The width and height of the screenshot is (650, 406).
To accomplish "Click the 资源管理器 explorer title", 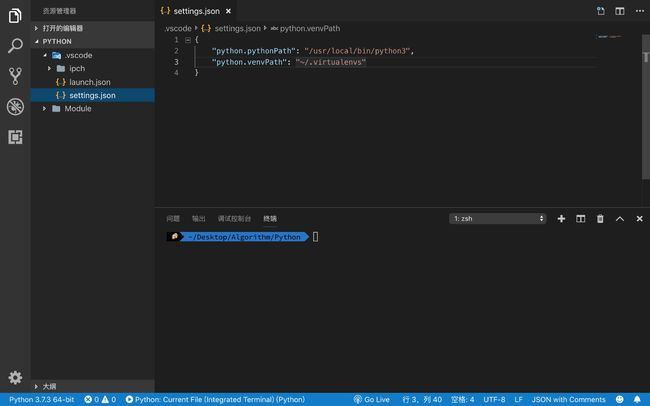I will (x=59, y=11).
